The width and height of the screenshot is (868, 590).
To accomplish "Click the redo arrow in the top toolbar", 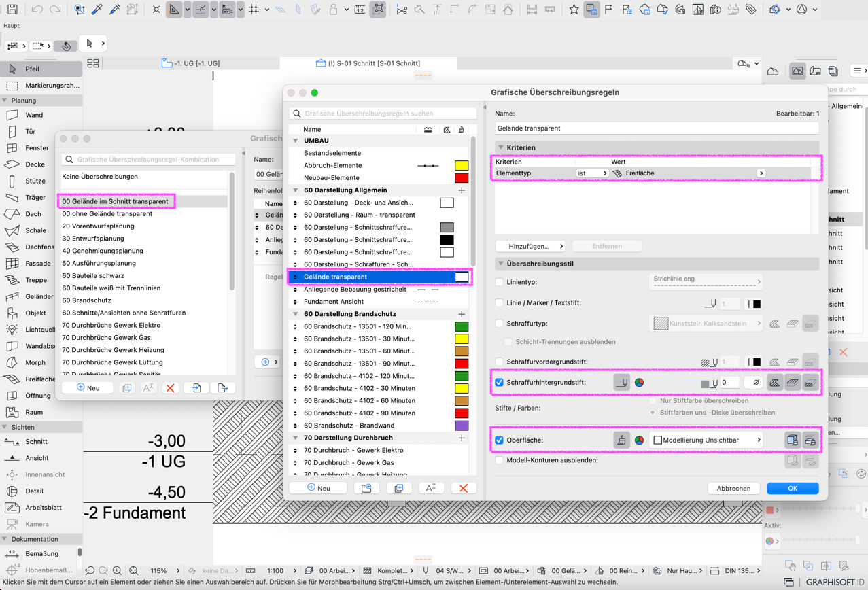I will (x=55, y=10).
